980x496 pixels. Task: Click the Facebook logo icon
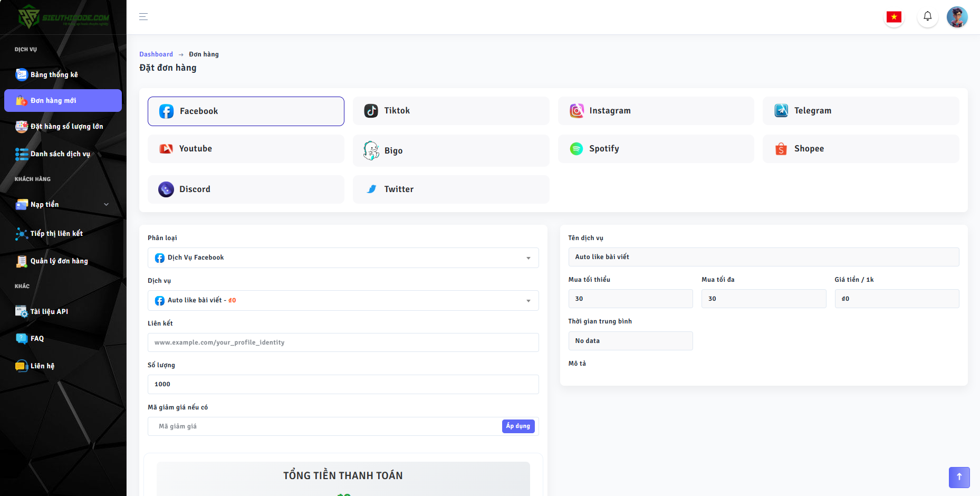pyautogui.click(x=166, y=111)
